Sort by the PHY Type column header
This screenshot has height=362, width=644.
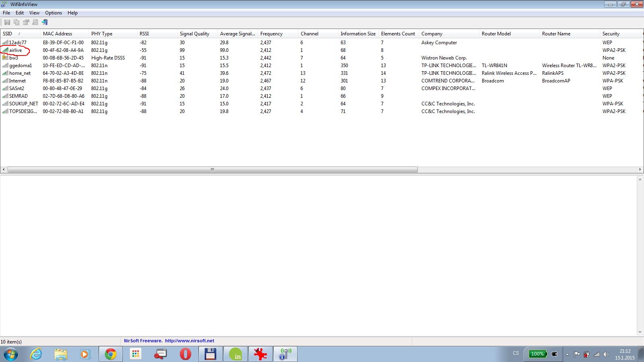[x=113, y=34]
